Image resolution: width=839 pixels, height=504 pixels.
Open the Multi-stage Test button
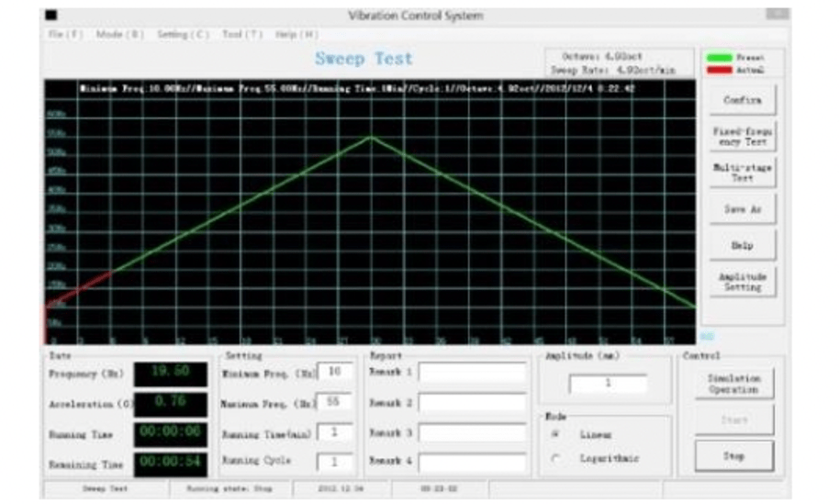(x=743, y=173)
